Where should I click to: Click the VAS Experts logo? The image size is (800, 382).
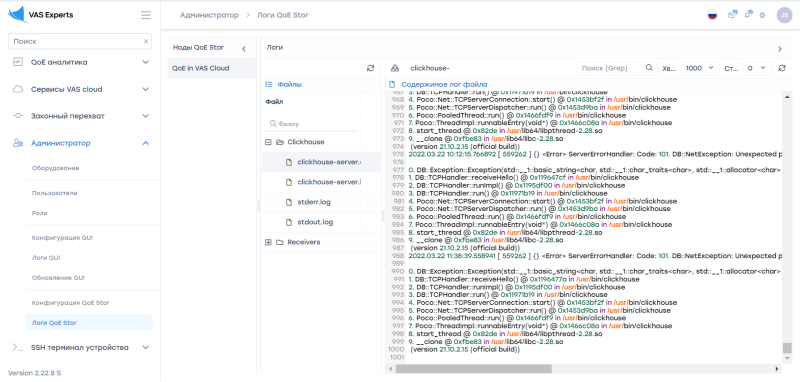coord(41,15)
